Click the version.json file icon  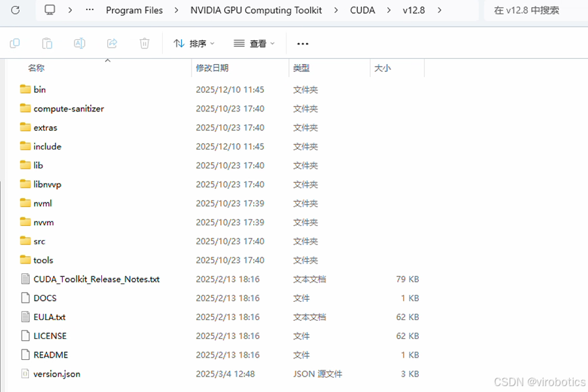[x=25, y=374]
